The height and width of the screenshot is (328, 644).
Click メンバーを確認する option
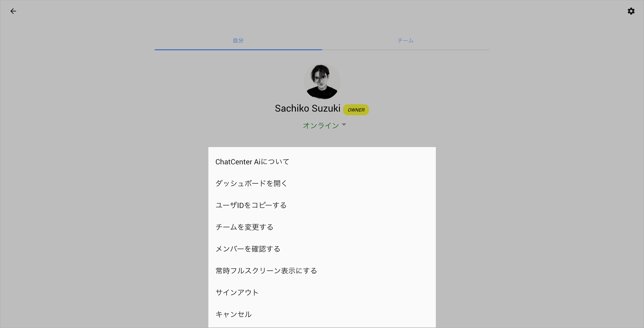click(248, 249)
